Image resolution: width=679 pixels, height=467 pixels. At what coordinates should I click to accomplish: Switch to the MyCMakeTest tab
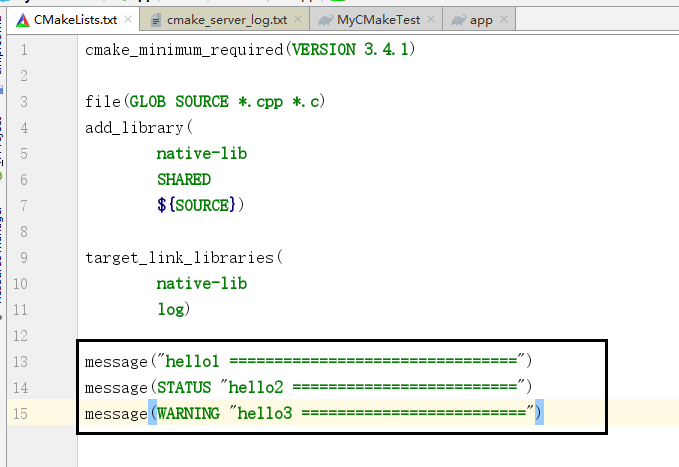(x=378, y=20)
